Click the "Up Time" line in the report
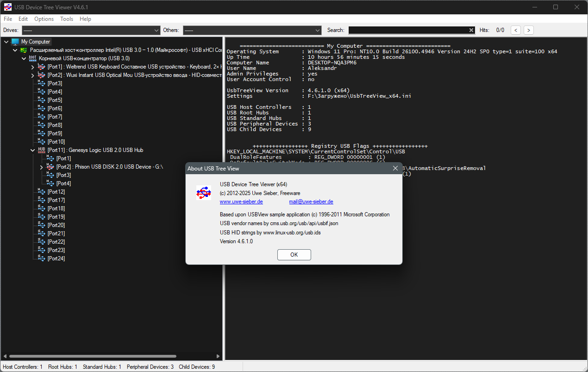 (x=316, y=57)
